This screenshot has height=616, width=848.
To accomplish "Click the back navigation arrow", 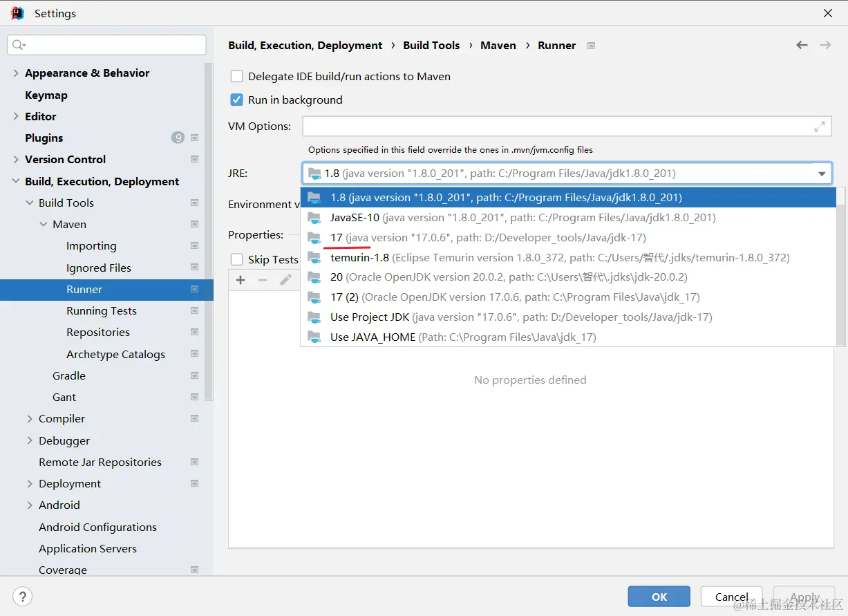I will point(802,45).
